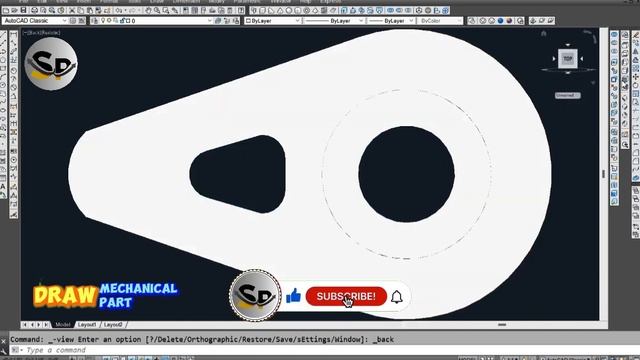Viewport: 640px width, 360px height.
Task: Click the Intersect solids icon
Action: click(408, 10)
